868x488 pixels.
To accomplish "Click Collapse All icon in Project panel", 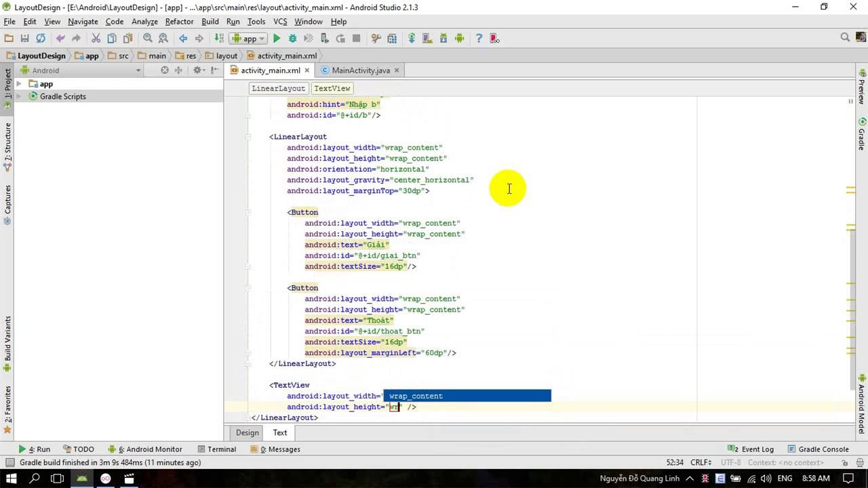I will 179,70.
